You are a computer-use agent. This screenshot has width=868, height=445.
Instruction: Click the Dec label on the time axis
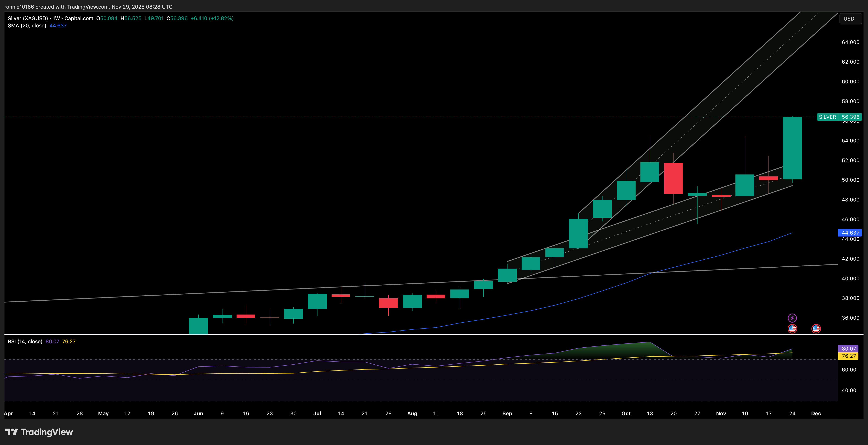click(x=816, y=414)
